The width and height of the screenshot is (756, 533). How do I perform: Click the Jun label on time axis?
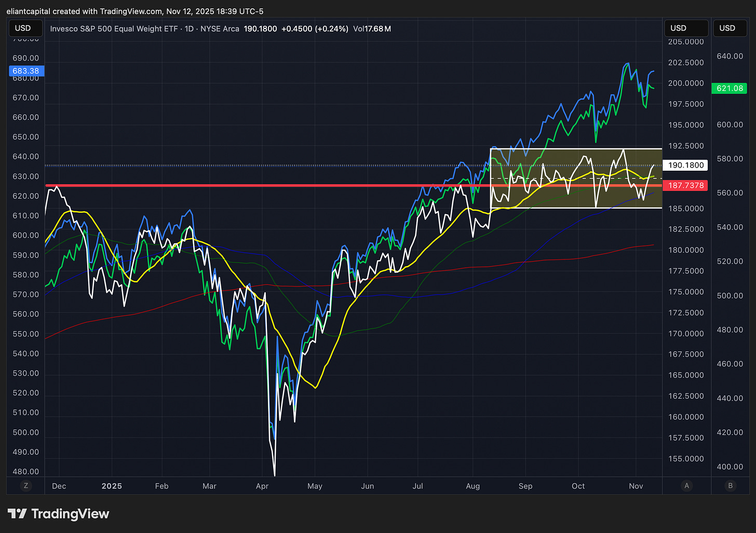(367, 486)
